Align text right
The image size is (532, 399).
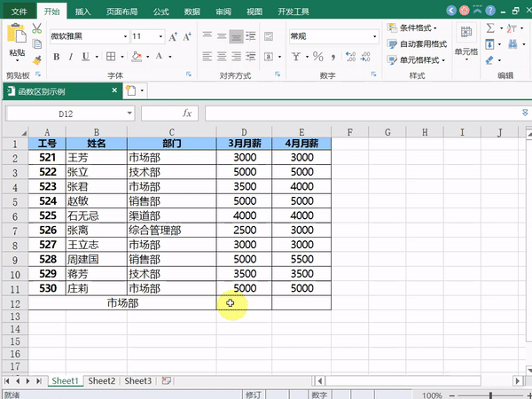(x=236, y=57)
